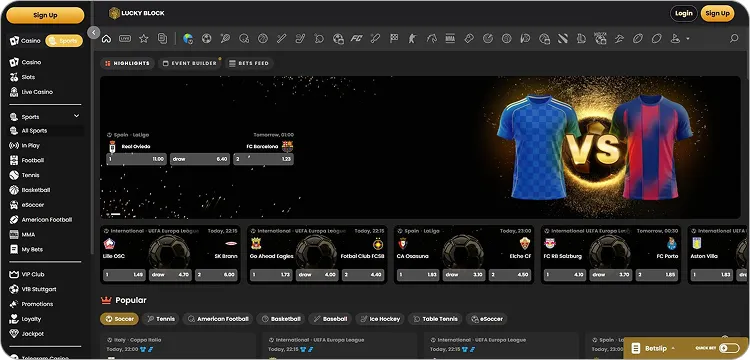Select the horse racing icon in toolbar
Image resolution: width=750 pixels, height=360 pixels.
pyautogui.click(x=431, y=39)
